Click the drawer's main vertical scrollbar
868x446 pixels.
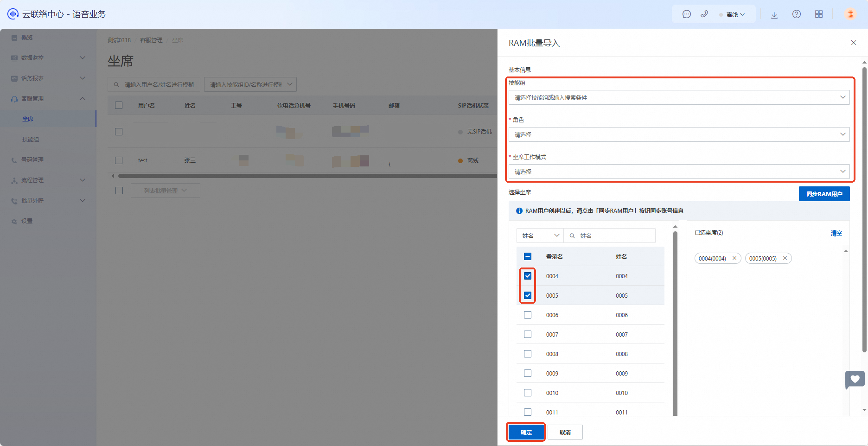(864, 209)
